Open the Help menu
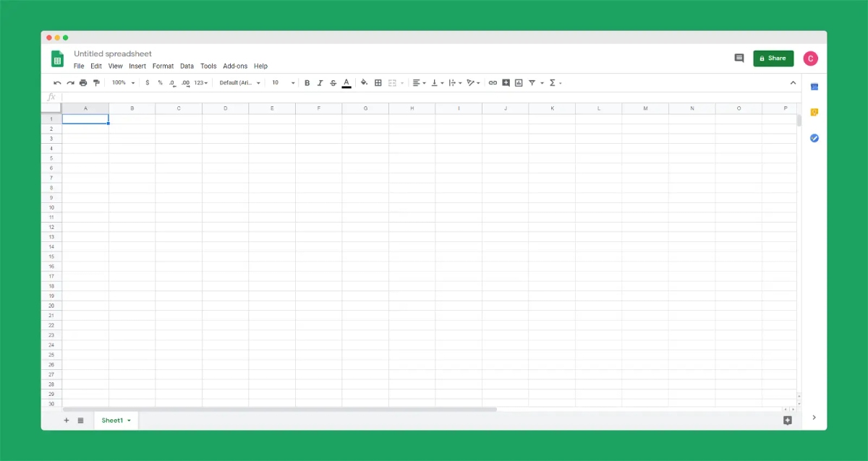The width and height of the screenshot is (868, 461). (x=260, y=66)
